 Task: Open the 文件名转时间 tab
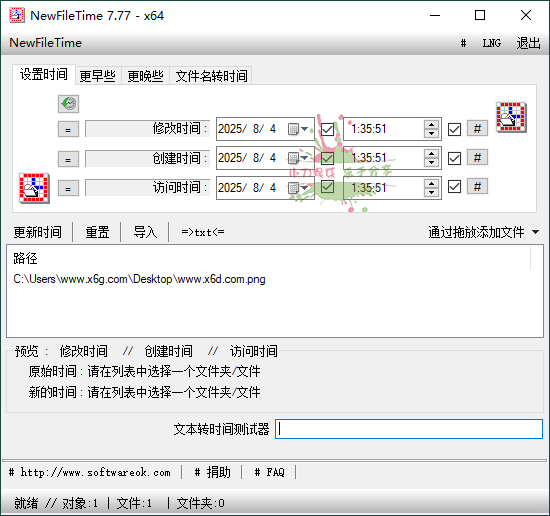tap(211, 76)
